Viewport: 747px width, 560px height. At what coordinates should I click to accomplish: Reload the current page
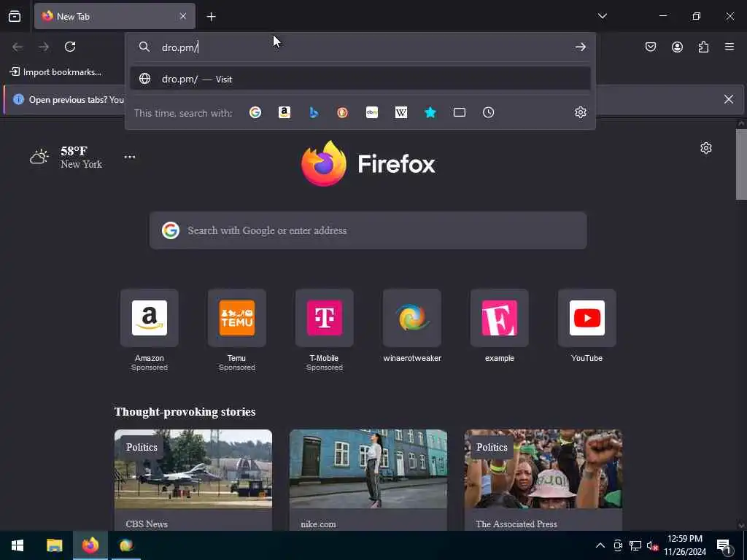click(x=70, y=47)
